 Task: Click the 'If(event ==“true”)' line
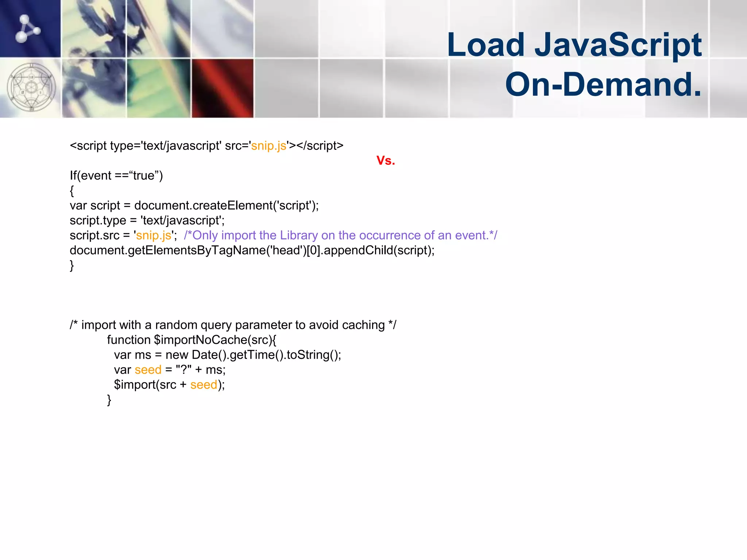coord(116,175)
